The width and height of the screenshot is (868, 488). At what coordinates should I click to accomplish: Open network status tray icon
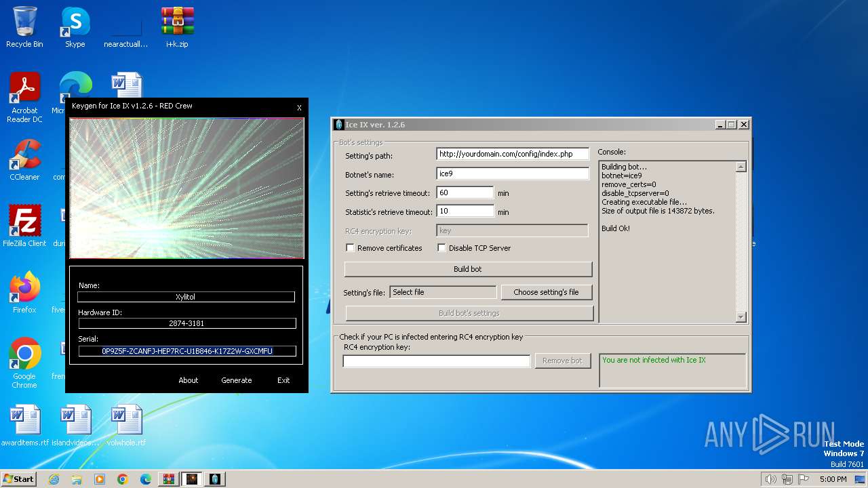click(x=787, y=479)
